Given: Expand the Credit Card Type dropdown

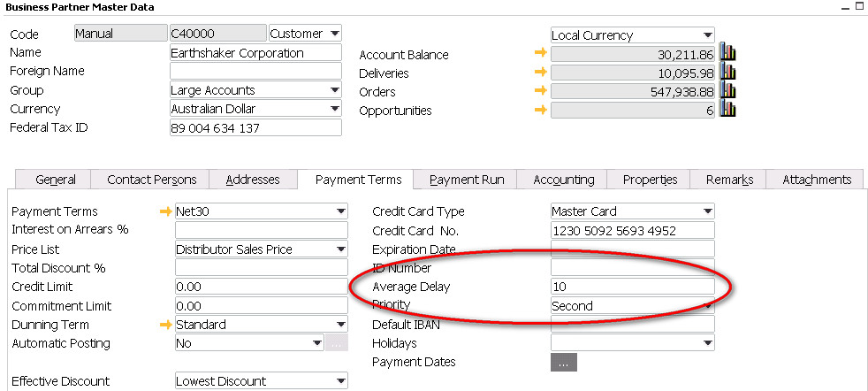Looking at the screenshot, I should pos(707,211).
